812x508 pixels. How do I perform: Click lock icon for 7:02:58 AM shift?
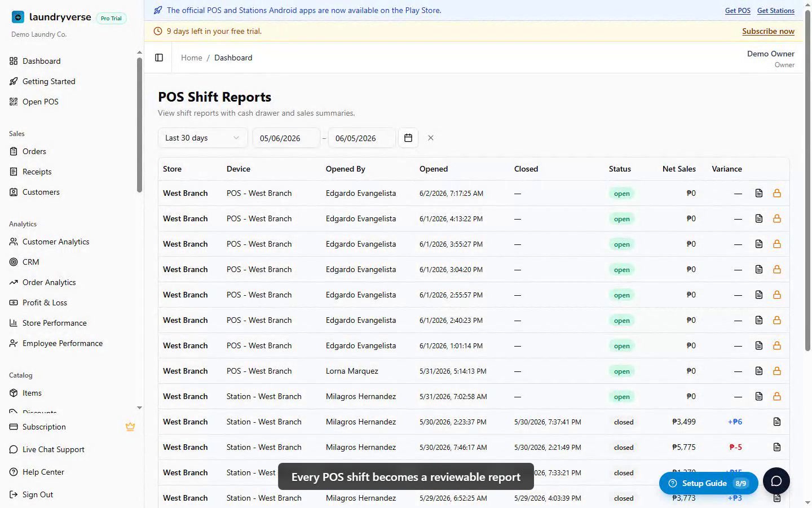[x=777, y=396]
